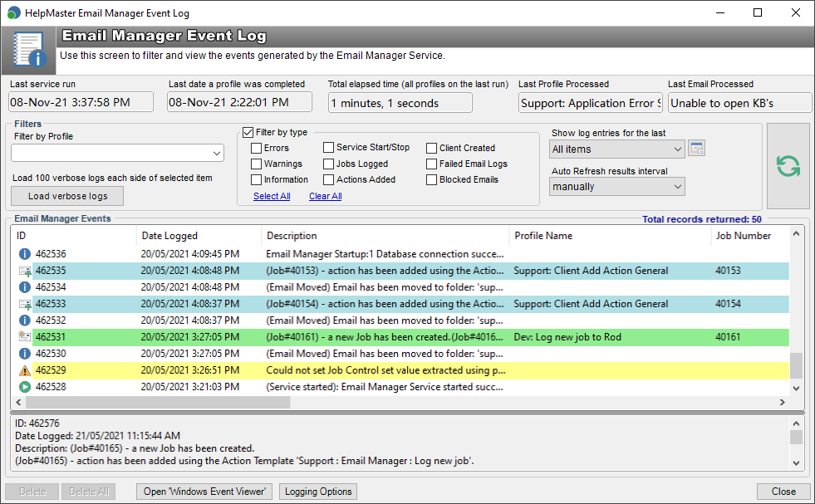815x504 pixels.
Task: Open the calendar date picker icon
Action: (x=696, y=148)
